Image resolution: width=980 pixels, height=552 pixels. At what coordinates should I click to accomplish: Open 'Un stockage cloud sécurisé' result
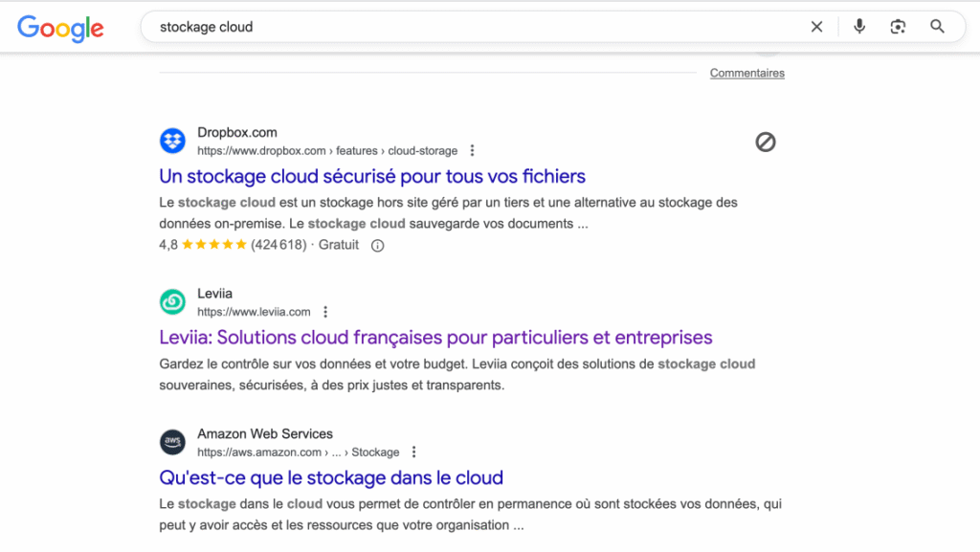[x=372, y=177]
